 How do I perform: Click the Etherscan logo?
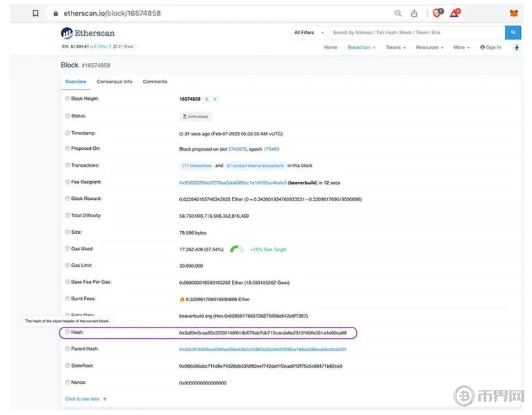(88, 33)
